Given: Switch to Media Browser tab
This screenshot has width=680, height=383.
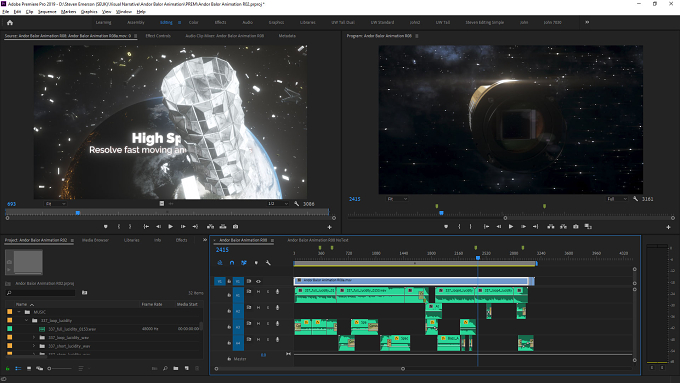Looking at the screenshot, I should click(x=95, y=240).
